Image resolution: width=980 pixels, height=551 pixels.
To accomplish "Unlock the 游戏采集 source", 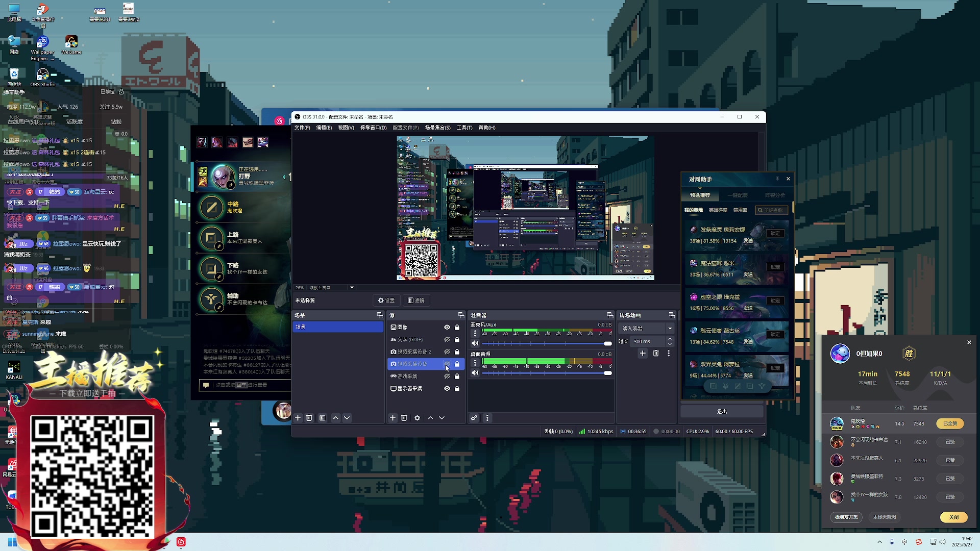I will click(457, 377).
